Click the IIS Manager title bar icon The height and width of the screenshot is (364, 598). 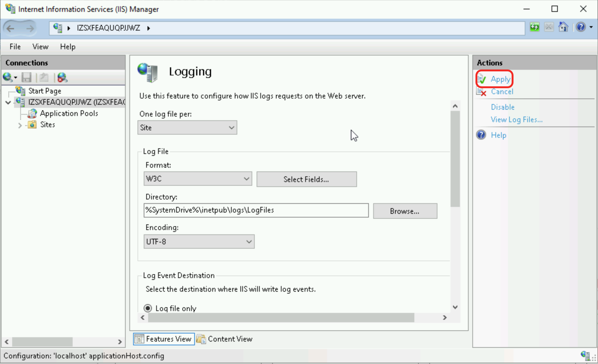pyautogui.click(x=10, y=9)
